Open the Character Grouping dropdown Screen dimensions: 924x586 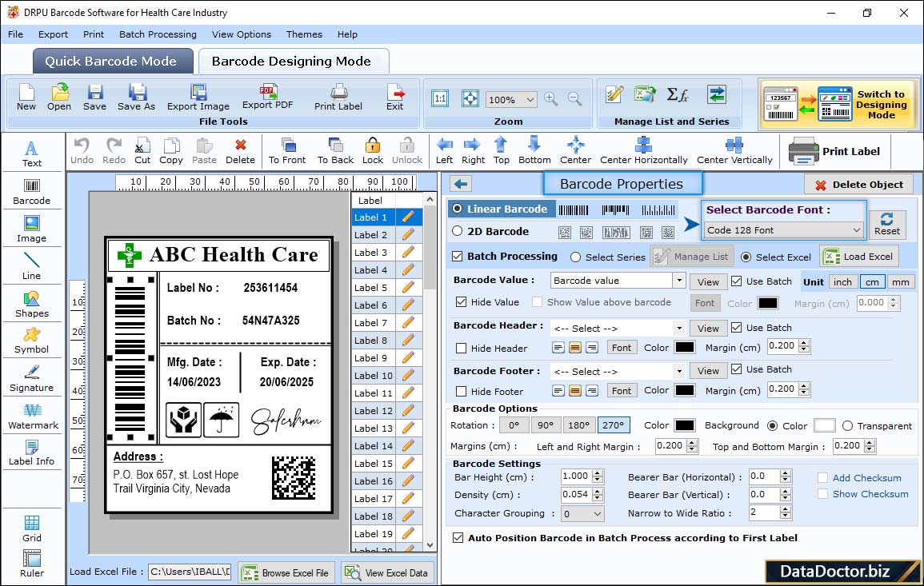pyautogui.click(x=582, y=513)
